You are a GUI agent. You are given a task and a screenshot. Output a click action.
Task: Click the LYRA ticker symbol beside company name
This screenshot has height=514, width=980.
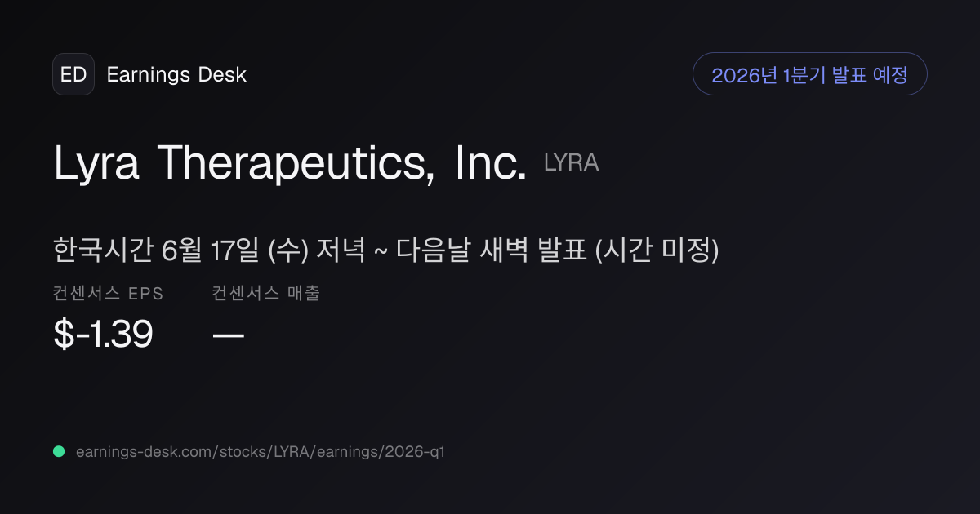coord(572,163)
